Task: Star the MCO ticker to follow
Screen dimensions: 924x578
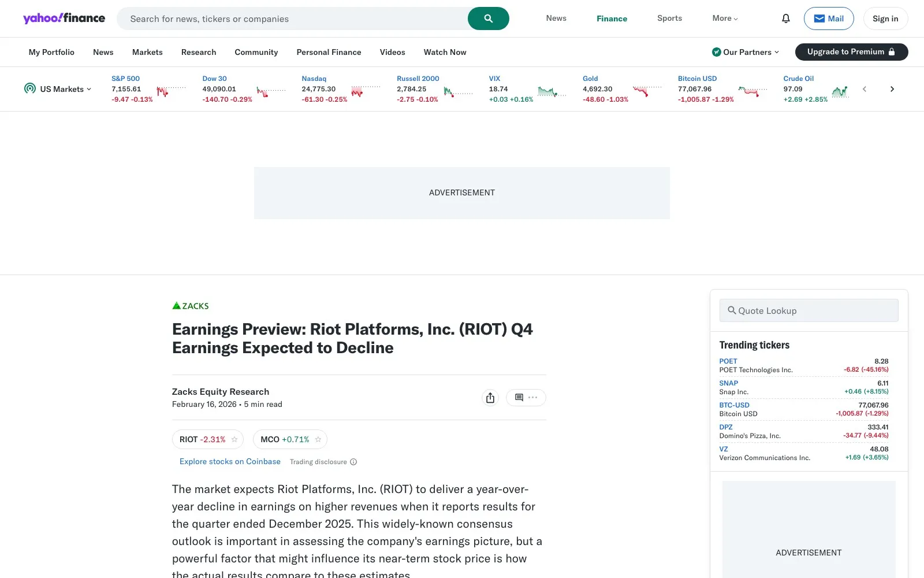Action: pos(318,439)
